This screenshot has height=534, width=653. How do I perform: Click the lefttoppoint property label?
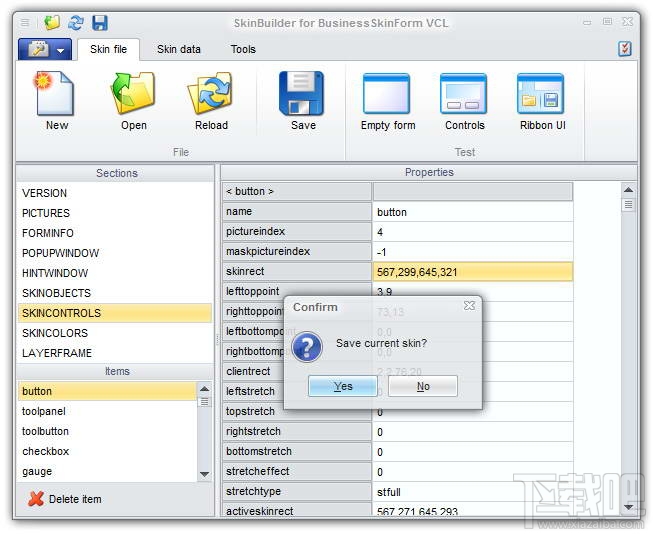pos(297,292)
